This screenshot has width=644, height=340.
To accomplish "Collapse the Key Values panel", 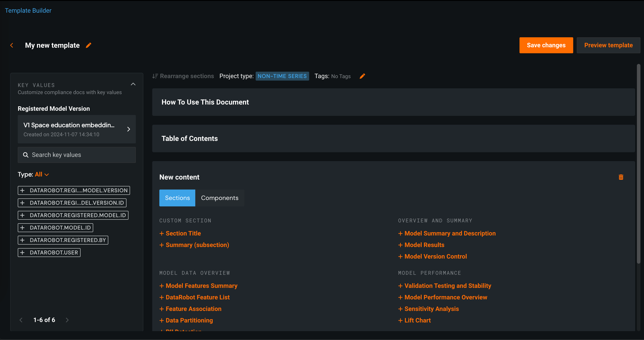I will click(133, 84).
